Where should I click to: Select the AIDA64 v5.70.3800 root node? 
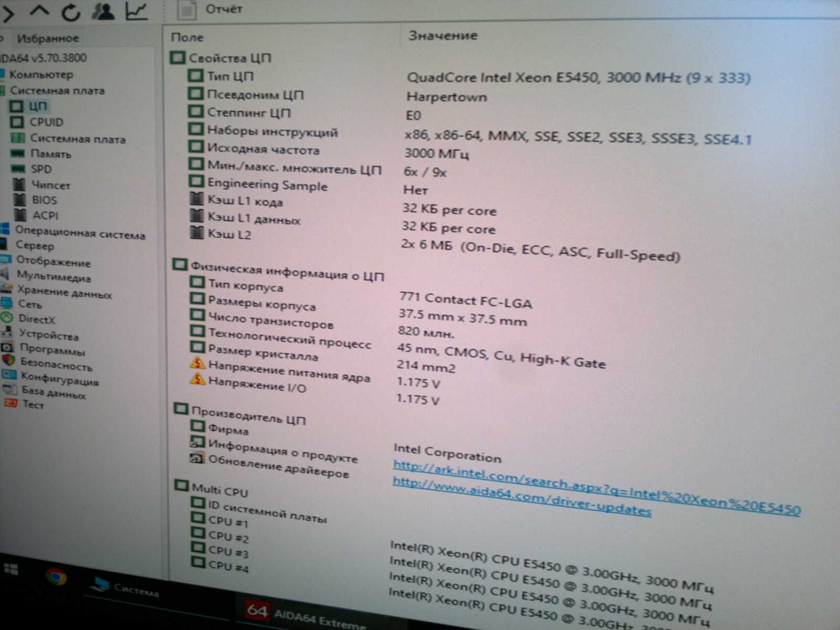click(x=43, y=58)
